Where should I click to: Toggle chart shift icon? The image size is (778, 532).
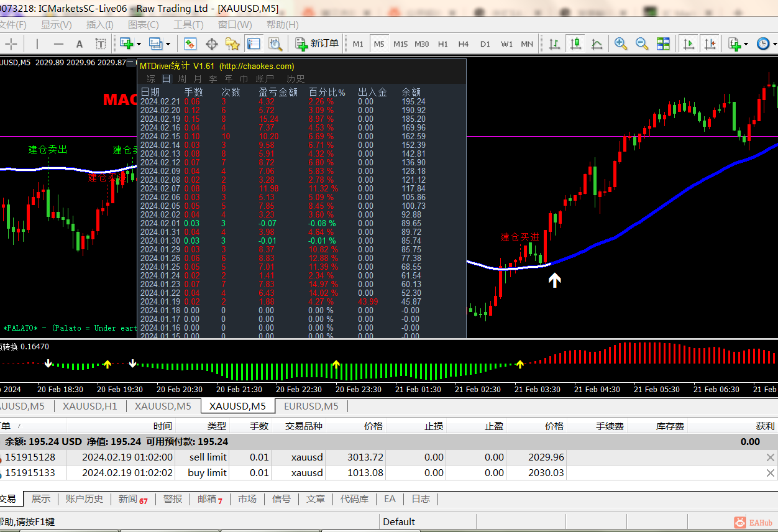click(710, 44)
